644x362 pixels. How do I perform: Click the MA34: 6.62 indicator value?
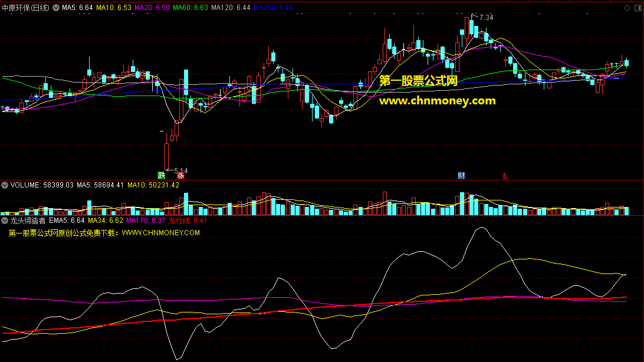(x=106, y=221)
